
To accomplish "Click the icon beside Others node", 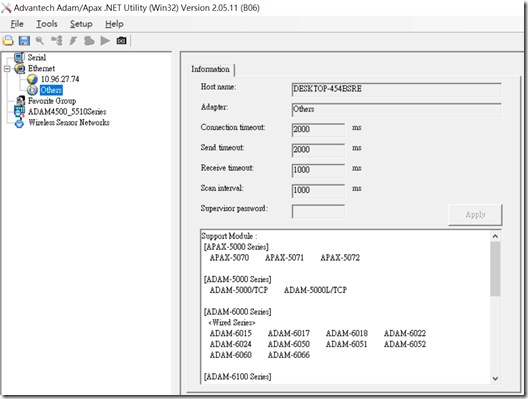I will coord(32,90).
